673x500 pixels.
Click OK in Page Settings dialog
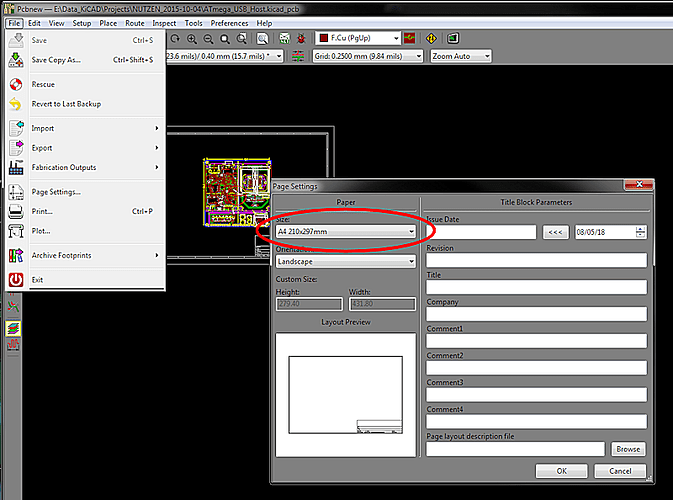pyautogui.click(x=561, y=471)
